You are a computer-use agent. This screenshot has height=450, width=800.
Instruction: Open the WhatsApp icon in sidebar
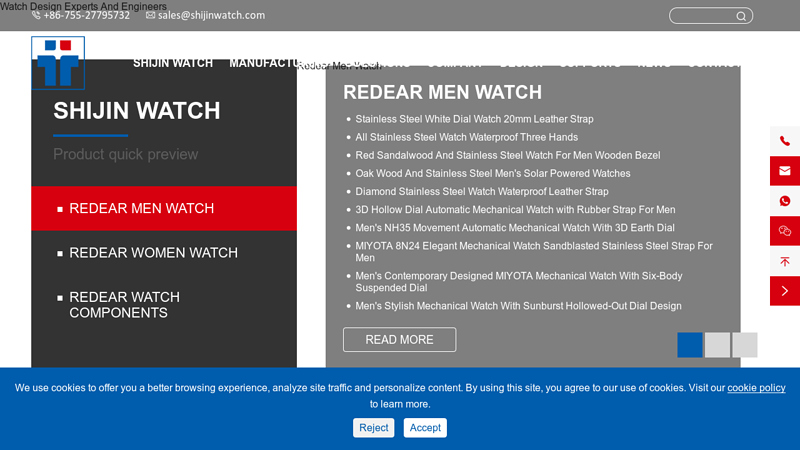[785, 201]
